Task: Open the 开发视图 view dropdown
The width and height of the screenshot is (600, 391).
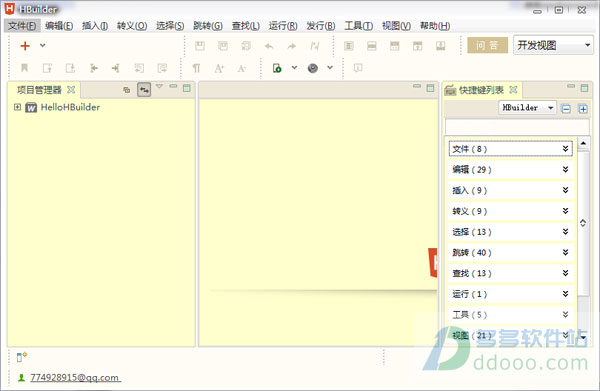Action: 553,45
